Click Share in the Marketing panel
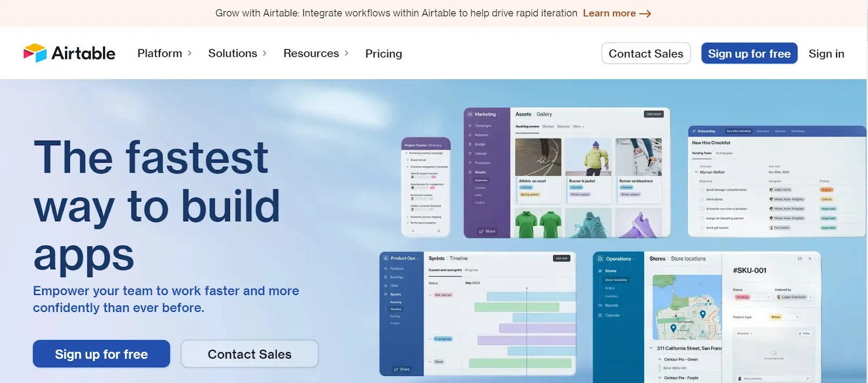 487,231
